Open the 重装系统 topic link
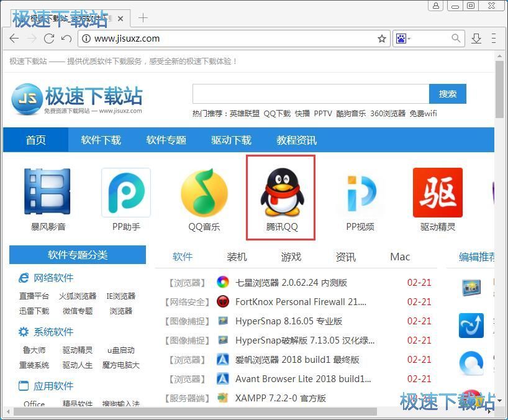 [x=34, y=365]
